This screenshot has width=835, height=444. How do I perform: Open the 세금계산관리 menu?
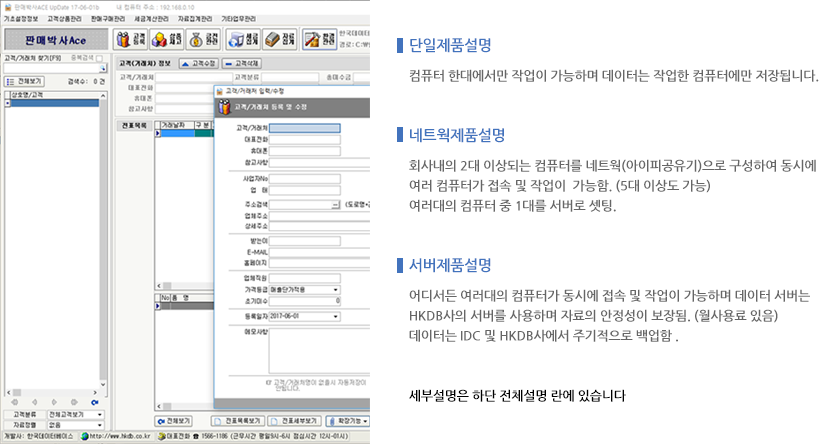click(x=153, y=18)
